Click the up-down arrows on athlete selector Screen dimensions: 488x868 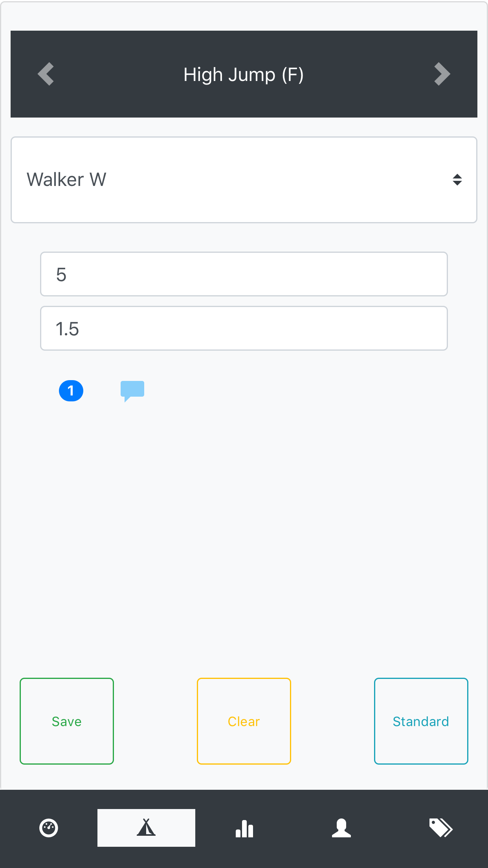click(457, 180)
